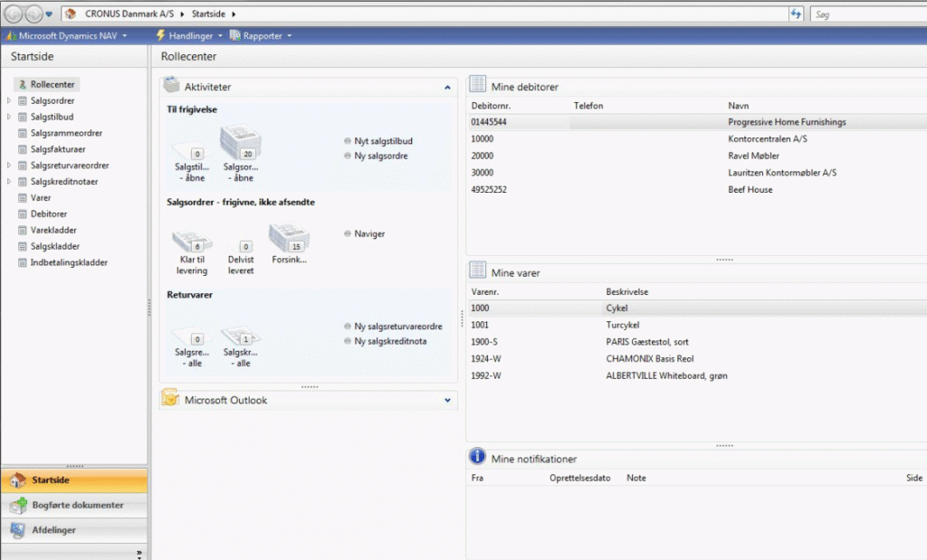Click CRONUS Danmark A/S in the address bar
The width and height of the screenshot is (927, 560).
click(129, 14)
